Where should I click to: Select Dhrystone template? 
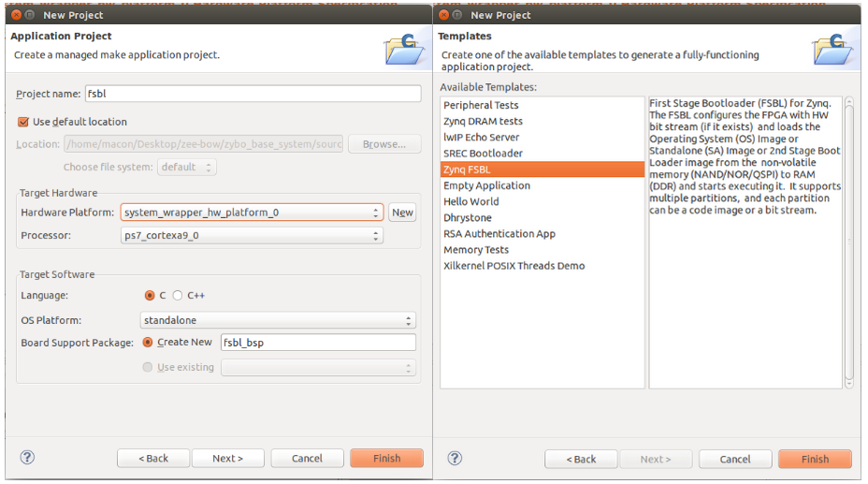tap(542, 217)
